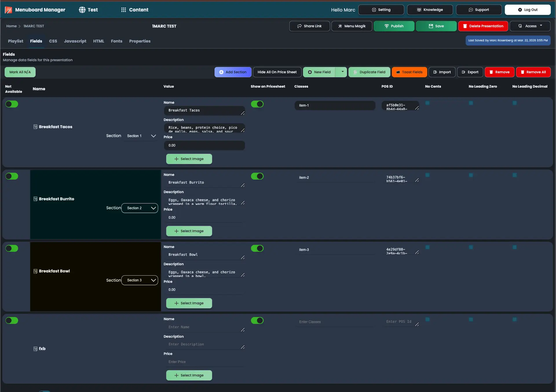Click the plus icon in New Field
This screenshot has width=556, height=392.
(x=310, y=72)
